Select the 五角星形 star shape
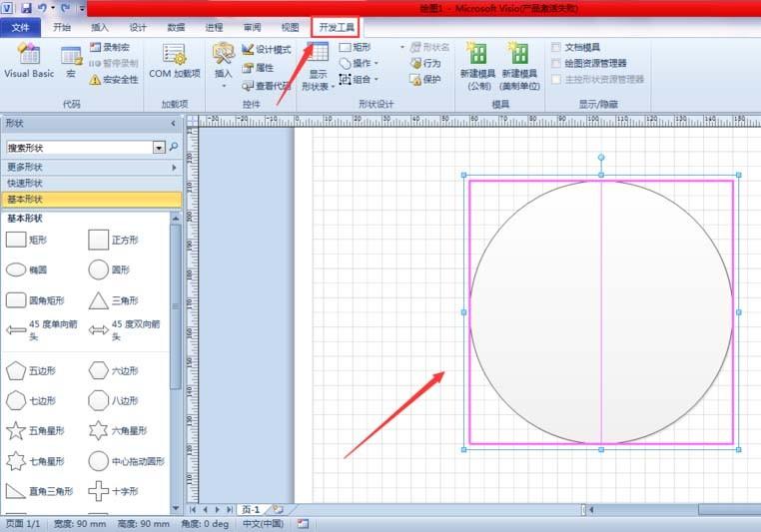761x532 pixels. click(x=36, y=430)
